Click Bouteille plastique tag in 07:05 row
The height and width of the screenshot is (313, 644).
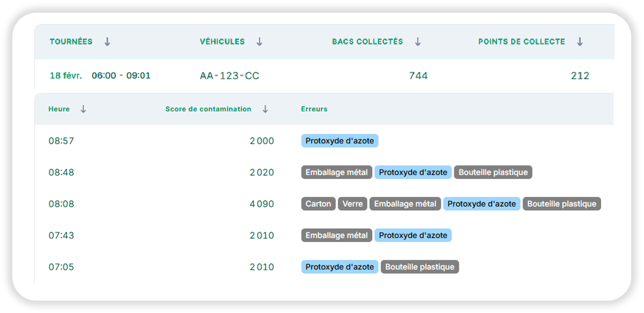pos(420,267)
